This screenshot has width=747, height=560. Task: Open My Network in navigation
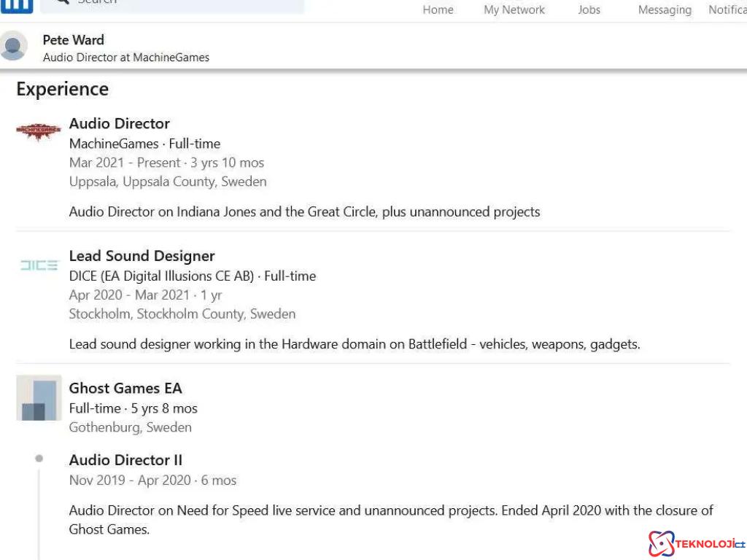tap(514, 9)
